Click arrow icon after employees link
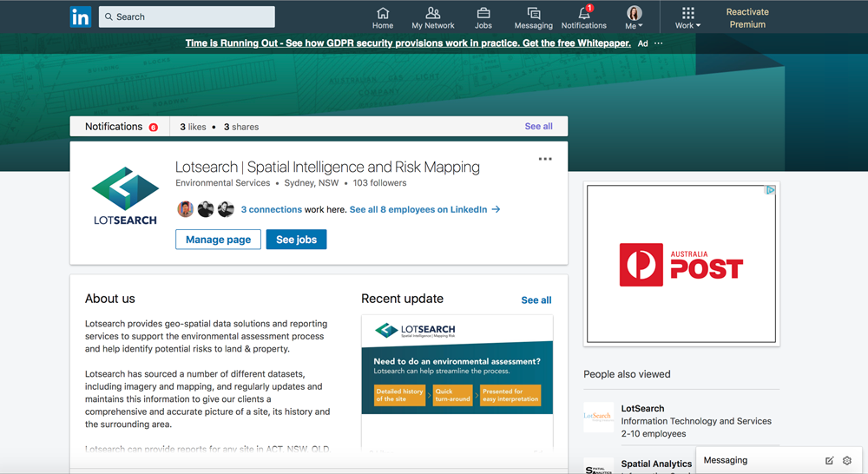 point(496,209)
